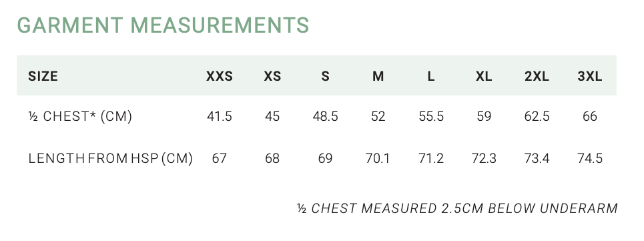Click chest value 41.5 for XXS
This screenshot has height=241, width=644.
(220, 117)
